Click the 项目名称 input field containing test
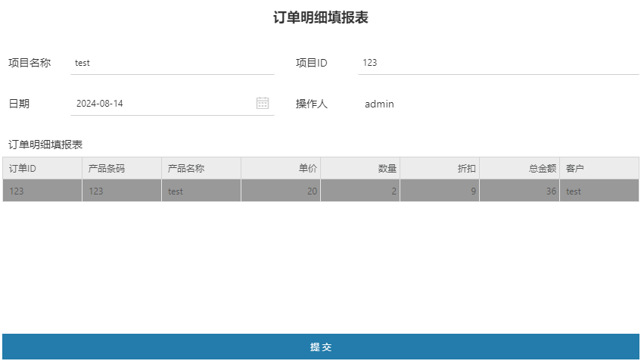 tap(173, 63)
